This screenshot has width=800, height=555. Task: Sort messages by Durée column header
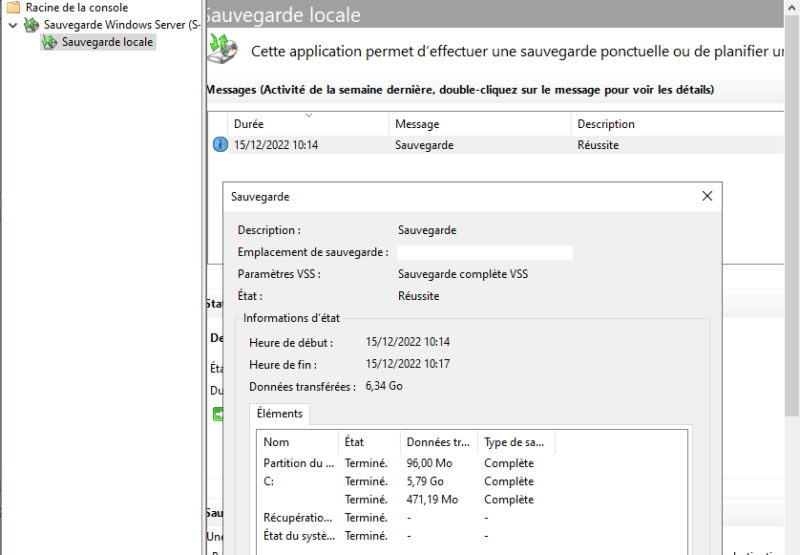[x=308, y=124]
